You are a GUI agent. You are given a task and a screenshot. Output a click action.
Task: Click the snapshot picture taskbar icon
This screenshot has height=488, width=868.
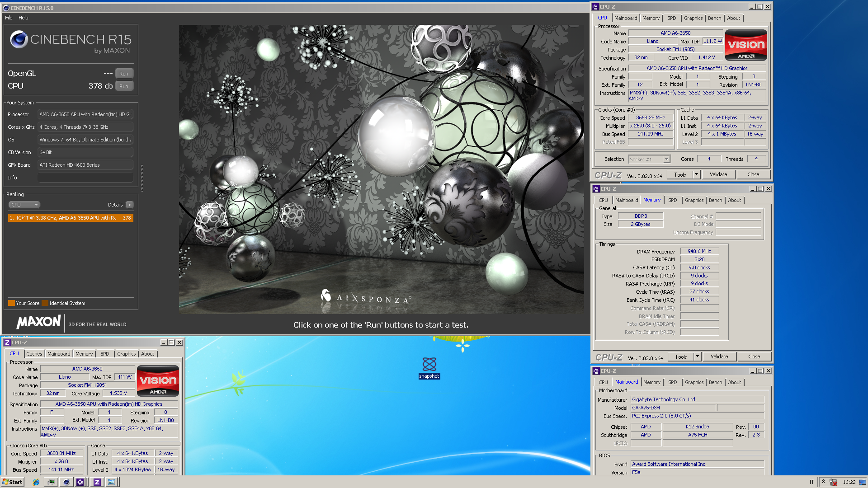point(111,482)
